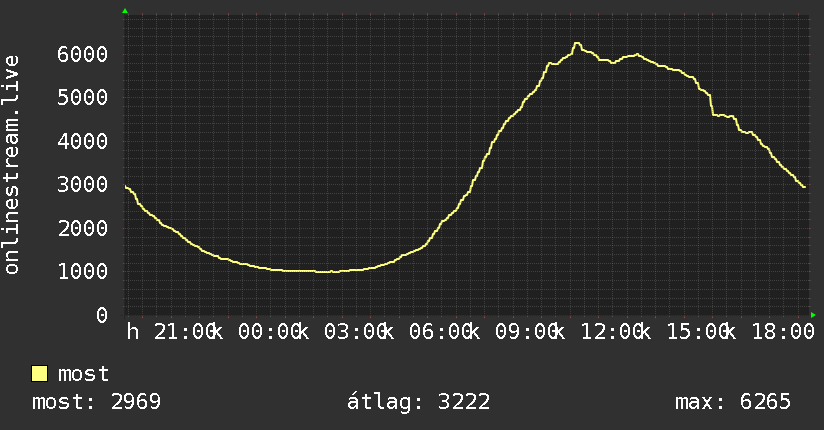Click the 'most' legend label
Viewport: 824px width, 430px height.
[84, 374]
